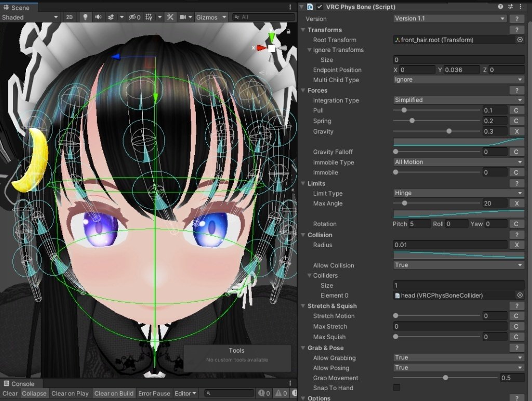Image resolution: width=532 pixels, height=401 pixels.
Task: Open Element 0 collider object picker
Action: (520, 295)
